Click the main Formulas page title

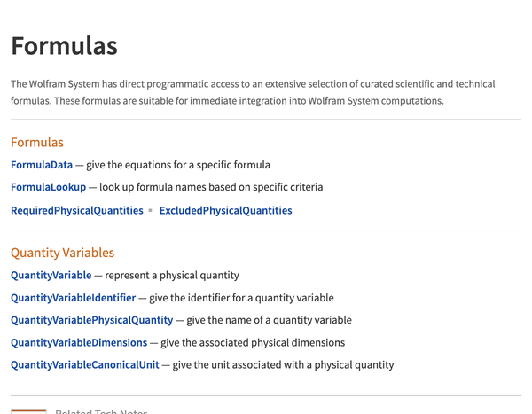(65, 46)
